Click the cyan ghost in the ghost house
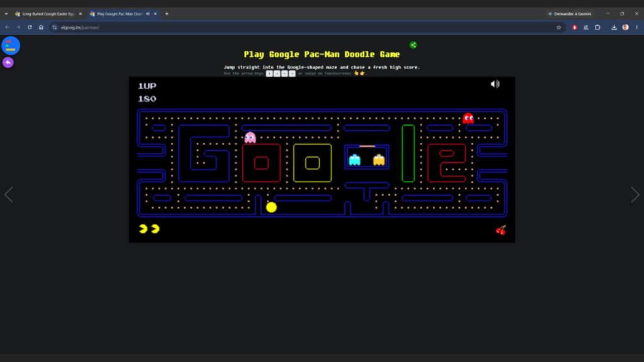 click(355, 160)
